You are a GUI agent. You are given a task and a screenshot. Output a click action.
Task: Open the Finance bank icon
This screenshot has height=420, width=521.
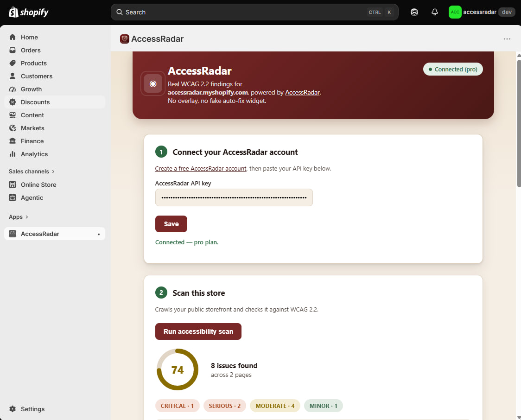tap(13, 141)
